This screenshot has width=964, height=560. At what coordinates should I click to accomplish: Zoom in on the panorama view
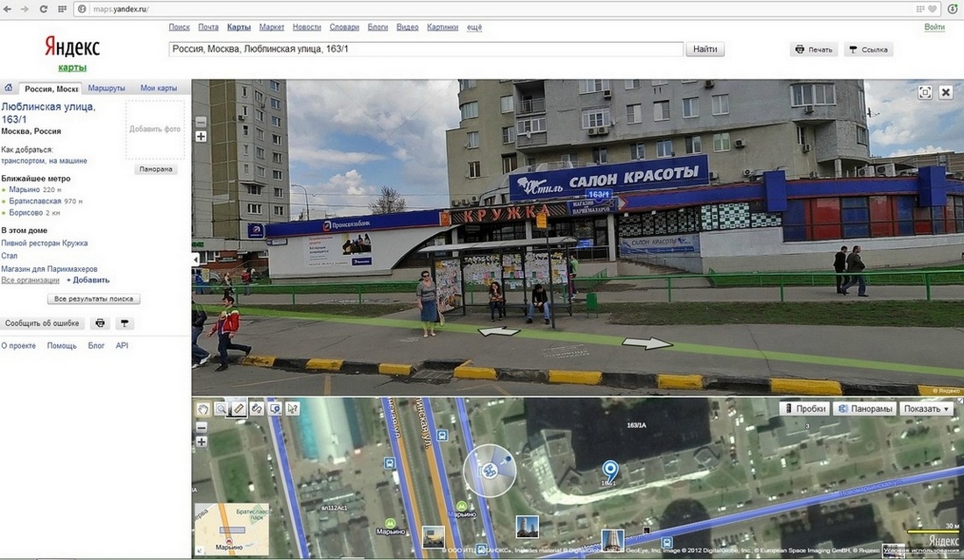(x=201, y=137)
